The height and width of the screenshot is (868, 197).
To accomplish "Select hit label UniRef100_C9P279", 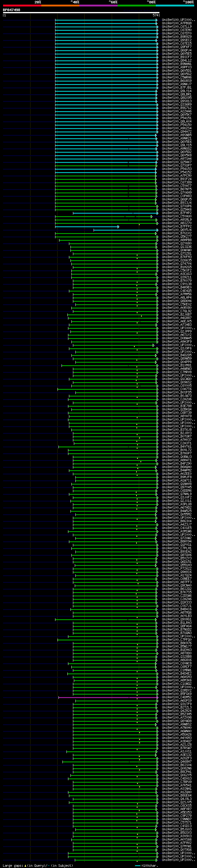I will click(x=176, y=816).
